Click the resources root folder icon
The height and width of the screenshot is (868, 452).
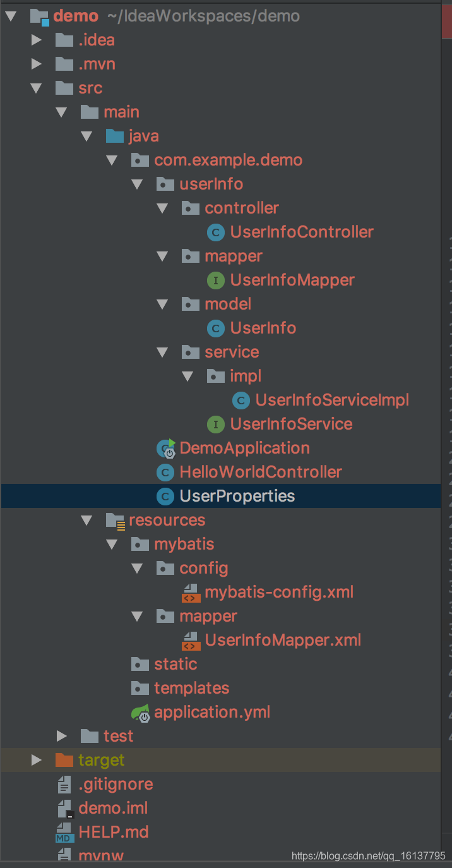pyautogui.click(x=115, y=521)
